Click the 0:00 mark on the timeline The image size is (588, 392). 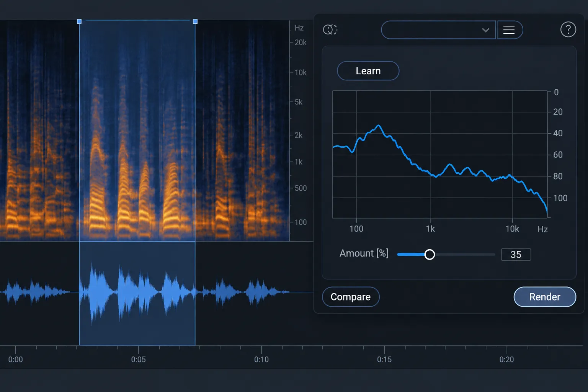15,359
